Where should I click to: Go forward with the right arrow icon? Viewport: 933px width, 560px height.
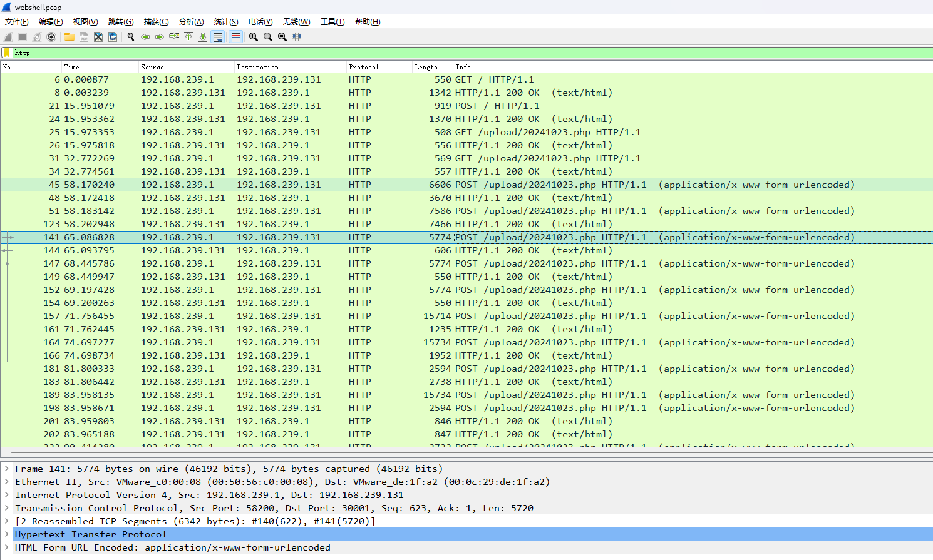(160, 37)
